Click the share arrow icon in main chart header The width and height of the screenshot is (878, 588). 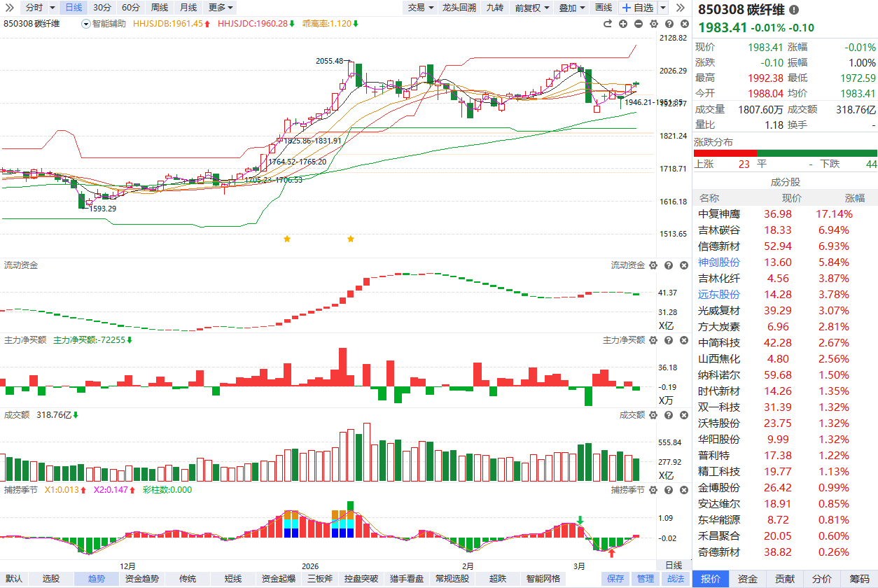click(608, 24)
